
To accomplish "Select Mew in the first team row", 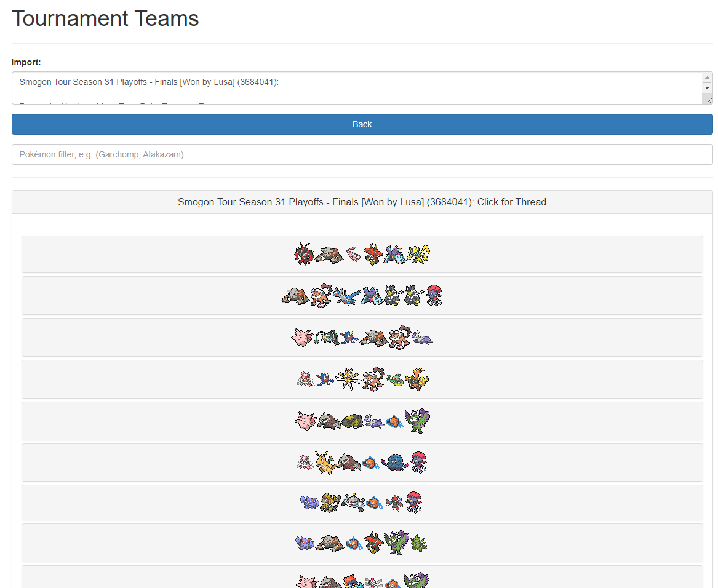I will [x=353, y=254].
